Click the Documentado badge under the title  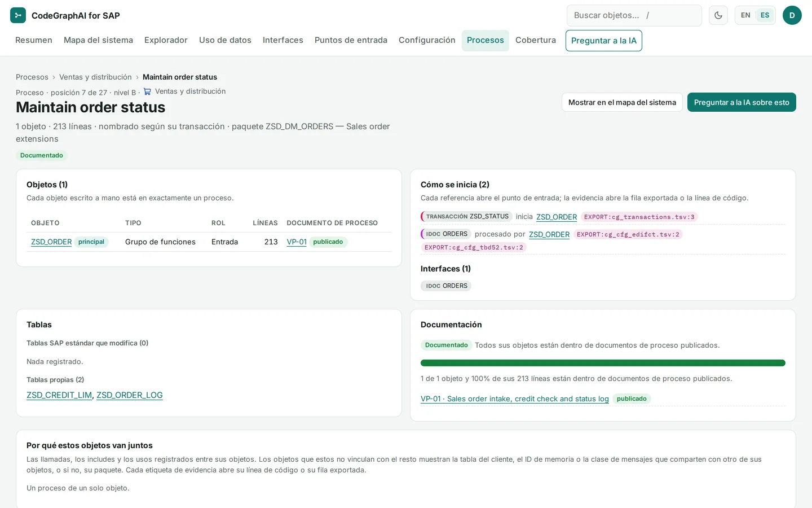click(x=42, y=155)
